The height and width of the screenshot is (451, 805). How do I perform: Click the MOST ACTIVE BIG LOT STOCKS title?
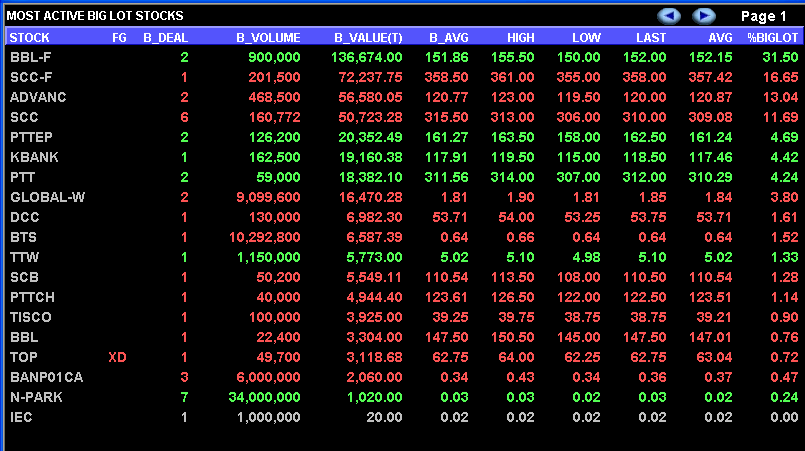coord(95,16)
